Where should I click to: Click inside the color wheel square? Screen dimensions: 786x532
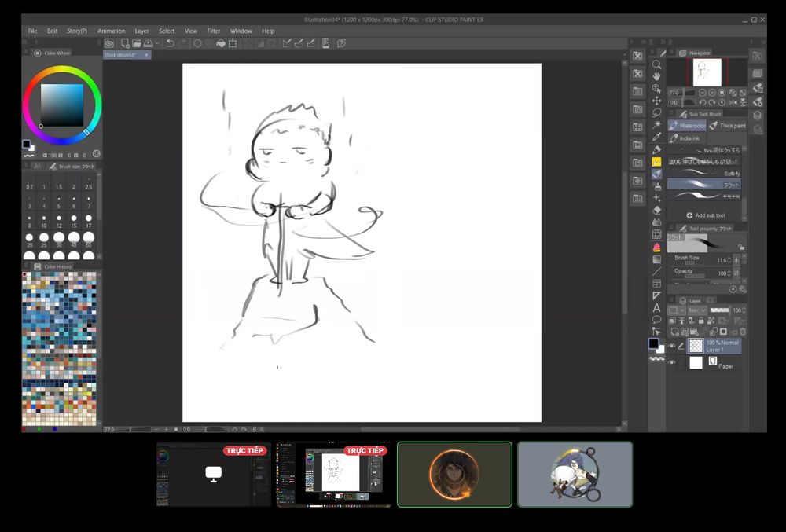pos(61,104)
